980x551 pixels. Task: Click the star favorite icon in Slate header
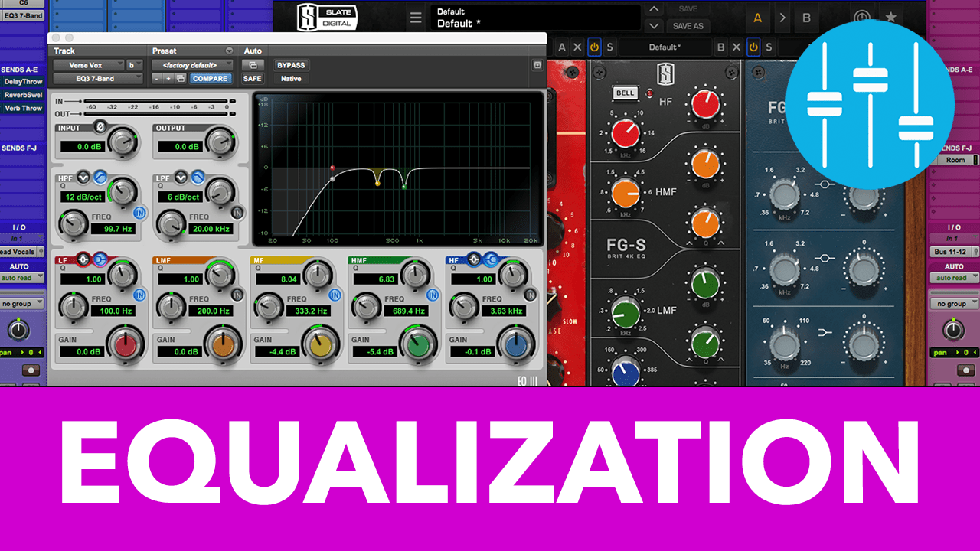pos(890,16)
